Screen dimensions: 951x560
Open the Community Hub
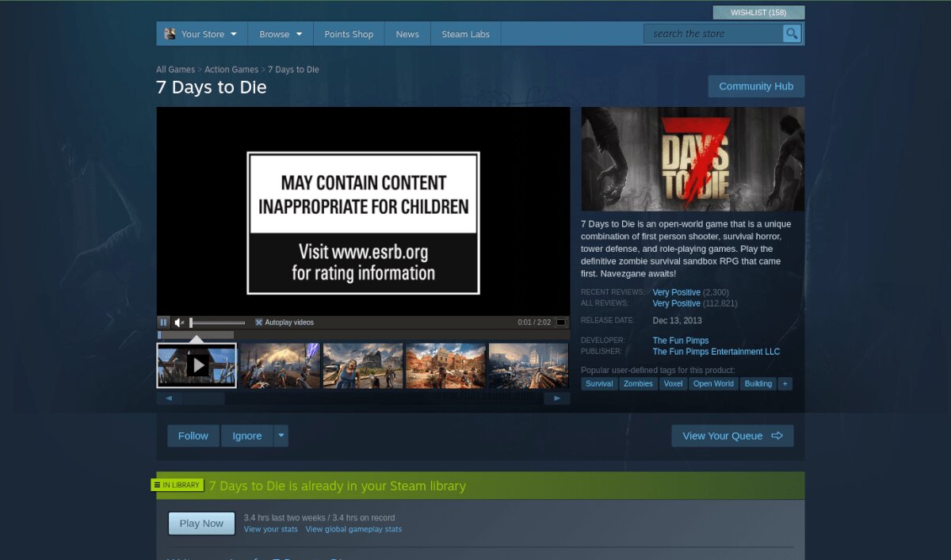coord(755,86)
